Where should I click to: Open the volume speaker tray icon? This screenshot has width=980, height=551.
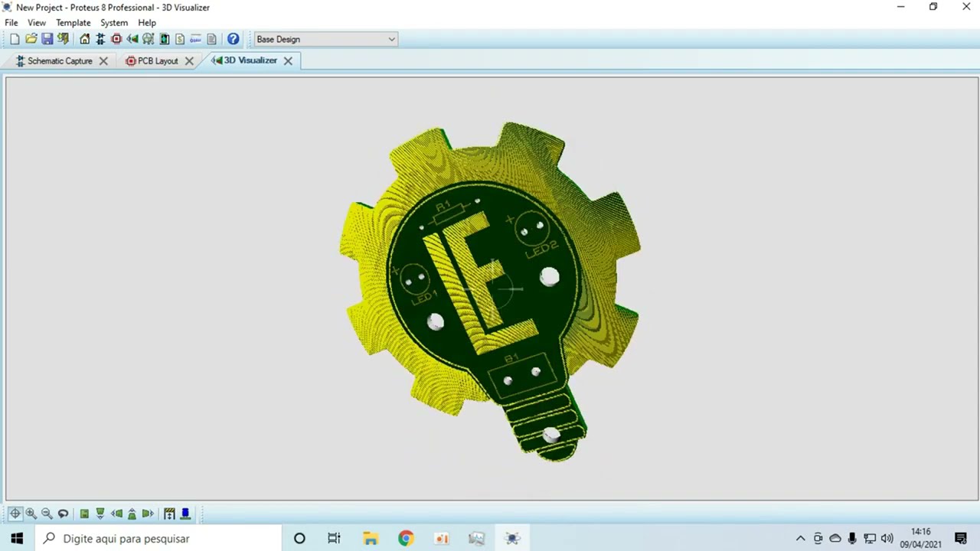[x=887, y=538]
